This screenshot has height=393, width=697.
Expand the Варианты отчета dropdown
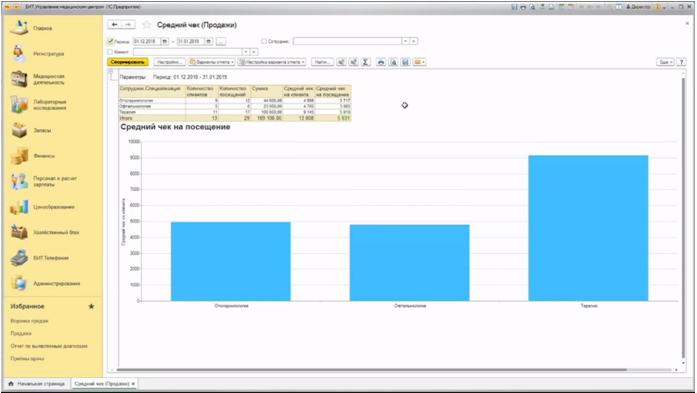(212, 62)
